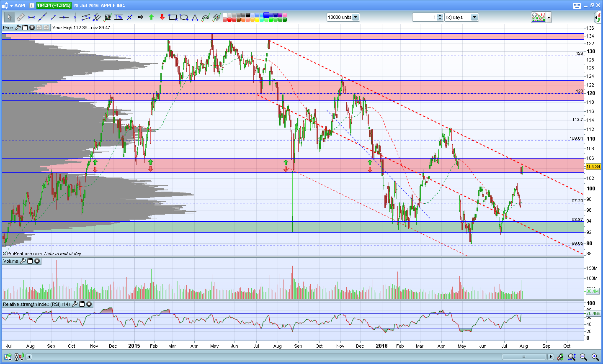Close the Volume panel

(37, 261)
